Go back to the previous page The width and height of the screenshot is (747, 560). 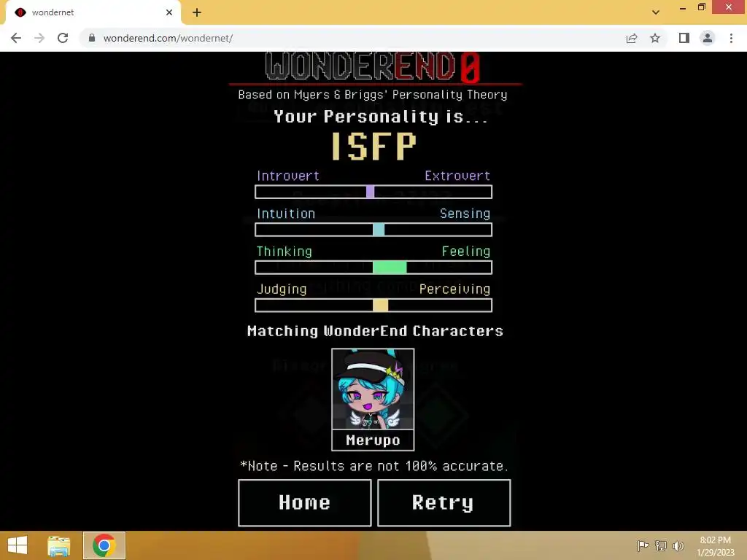[x=16, y=38]
